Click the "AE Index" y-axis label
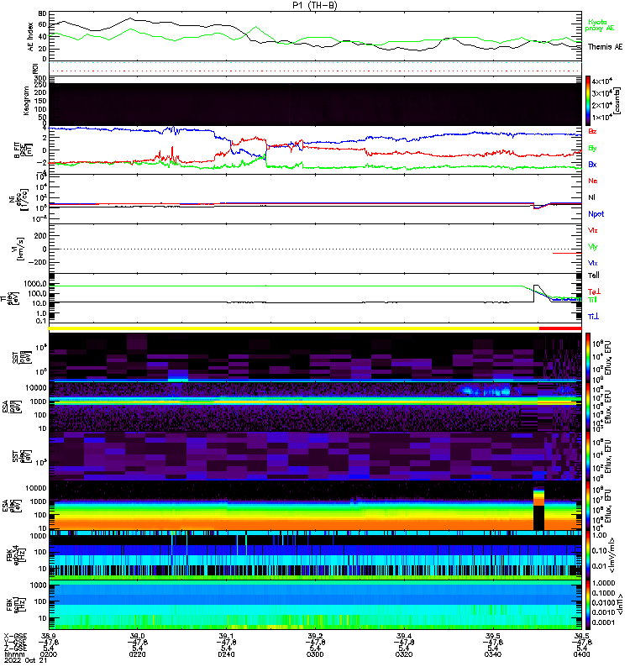Screen dimensions: 630x672 [x=30, y=37]
